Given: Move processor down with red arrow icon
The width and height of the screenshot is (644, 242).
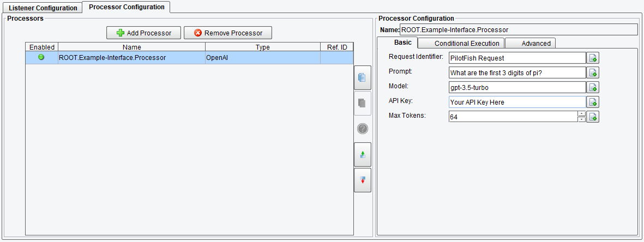Looking at the screenshot, I should coord(362,180).
